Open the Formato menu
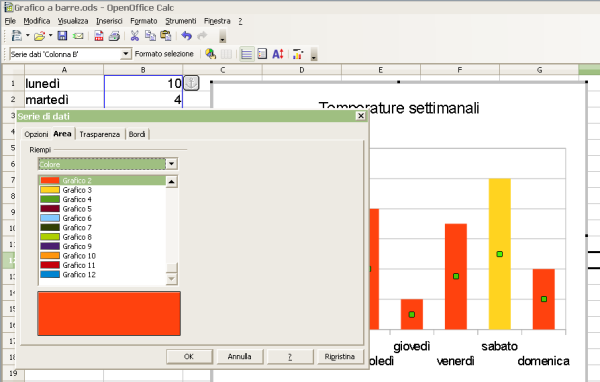The width and height of the screenshot is (600, 382). 143,21
